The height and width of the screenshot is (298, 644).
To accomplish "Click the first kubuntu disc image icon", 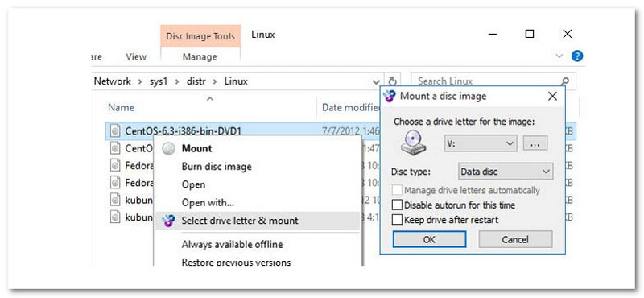I will 115,200.
